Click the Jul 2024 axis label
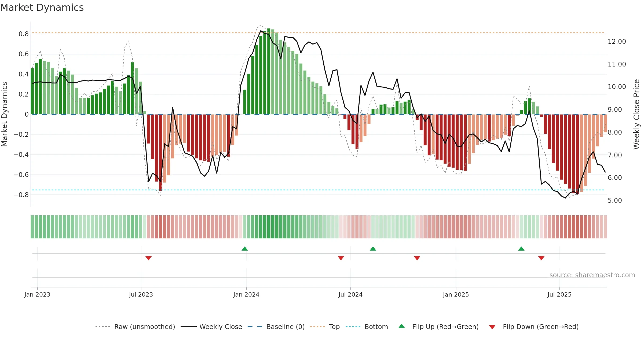The image size is (644, 362). pyautogui.click(x=350, y=294)
